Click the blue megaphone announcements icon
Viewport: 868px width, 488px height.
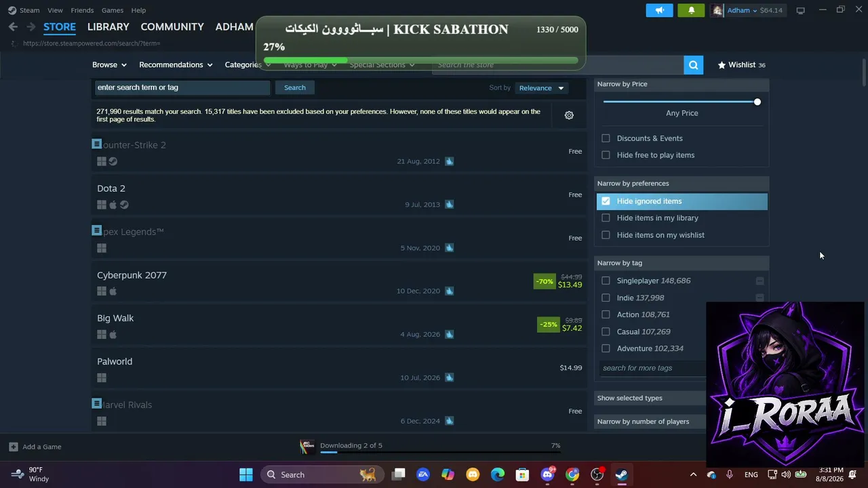pos(658,10)
